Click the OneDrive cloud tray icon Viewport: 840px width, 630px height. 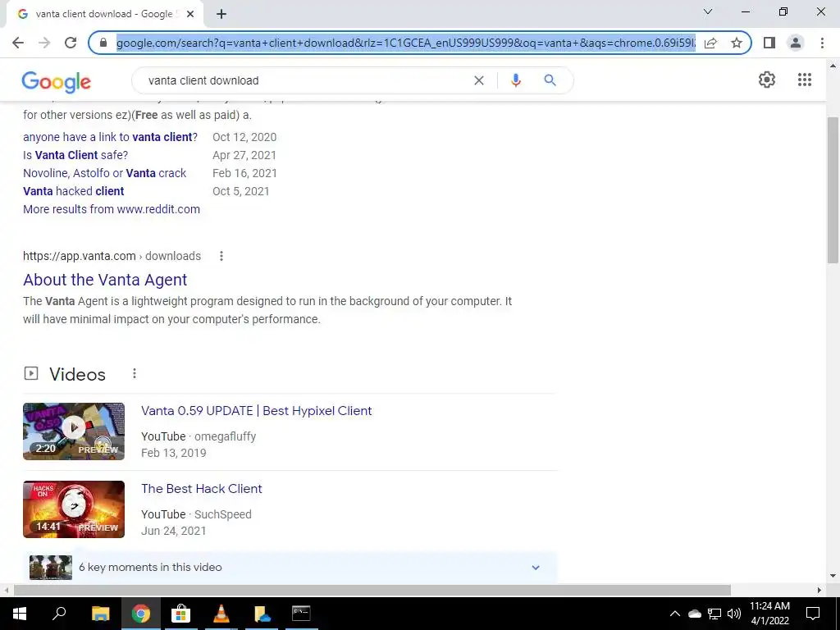click(x=695, y=614)
